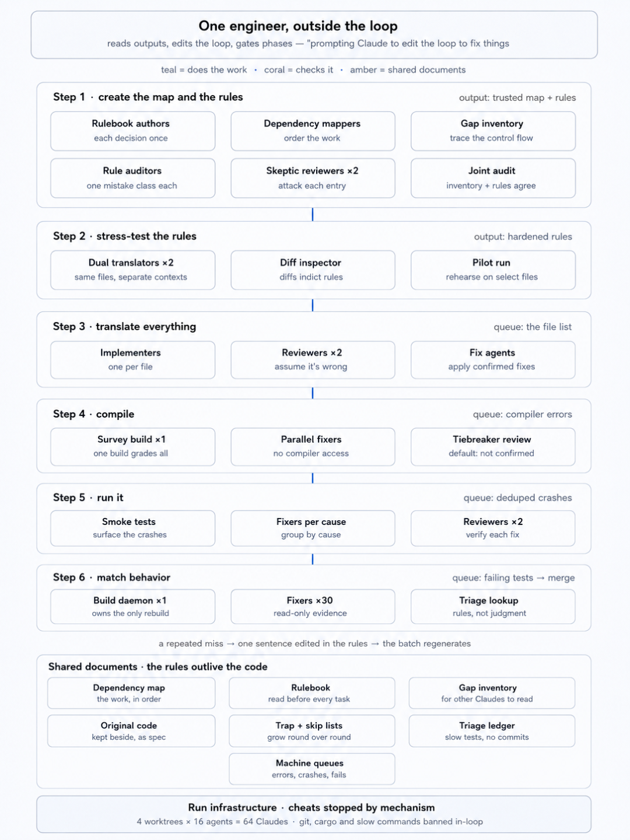The height and width of the screenshot is (840, 630).
Task: Select the Trap + skip lists document
Action: [x=312, y=731]
